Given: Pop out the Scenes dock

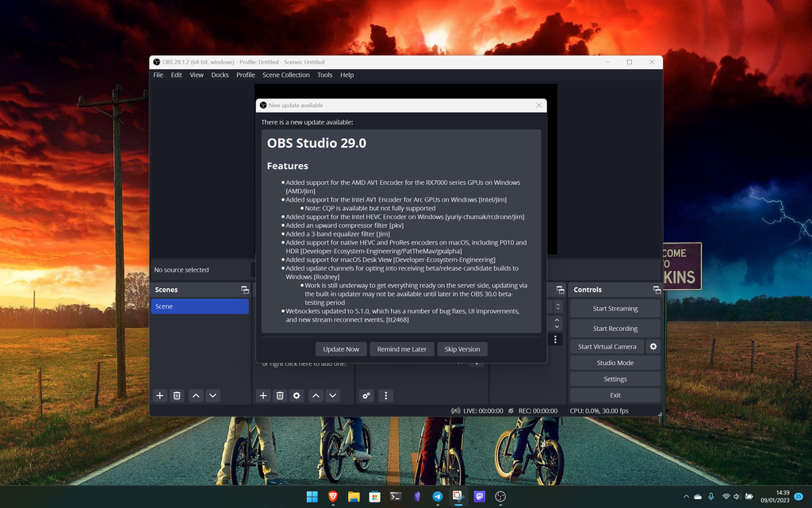Looking at the screenshot, I should pos(246,290).
